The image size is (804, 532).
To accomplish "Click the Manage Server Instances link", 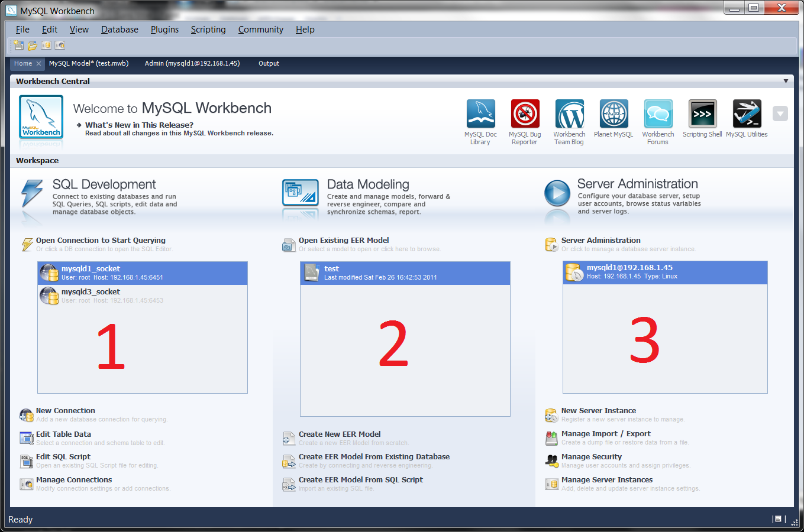I will pyautogui.click(x=607, y=480).
